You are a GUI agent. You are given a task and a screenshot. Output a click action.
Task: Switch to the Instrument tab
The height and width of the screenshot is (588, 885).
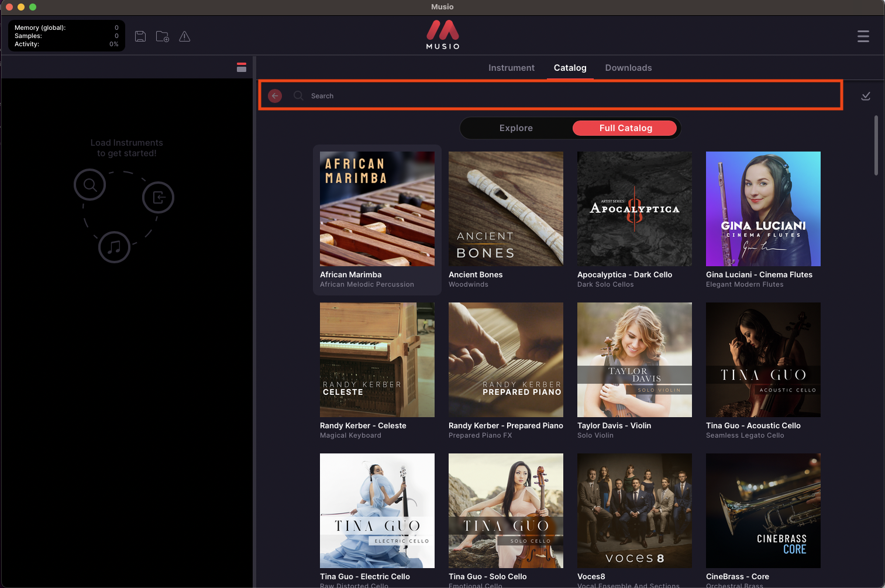coord(511,68)
